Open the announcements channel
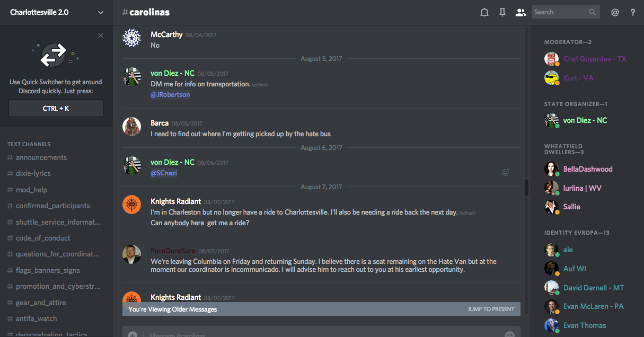644x337 pixels. 41,157
